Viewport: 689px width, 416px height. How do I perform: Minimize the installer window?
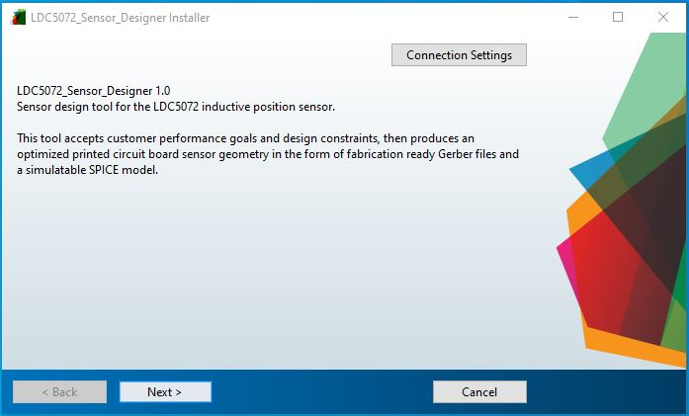(x=573, y=18)
